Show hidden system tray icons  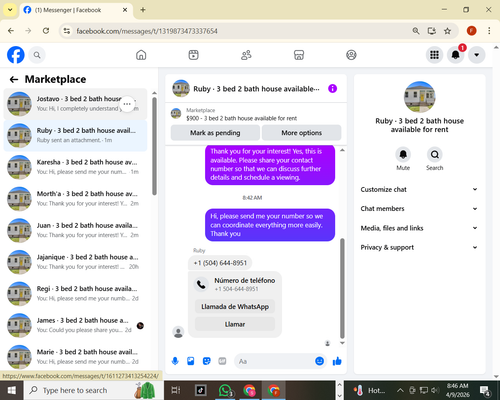(400, 390)
